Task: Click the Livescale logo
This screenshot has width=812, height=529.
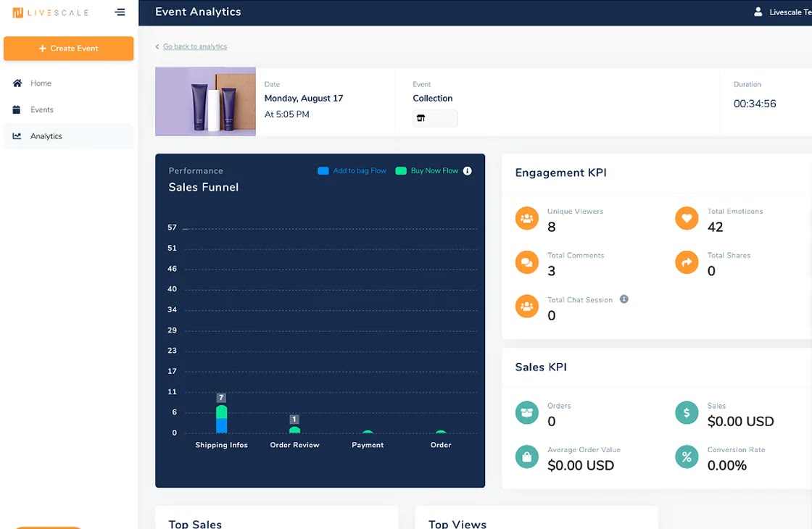Action: point(50,12)
